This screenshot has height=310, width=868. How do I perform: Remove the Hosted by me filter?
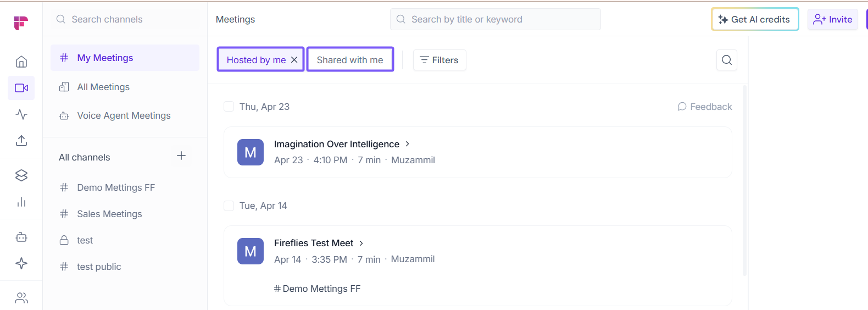[x=294, y=60]
